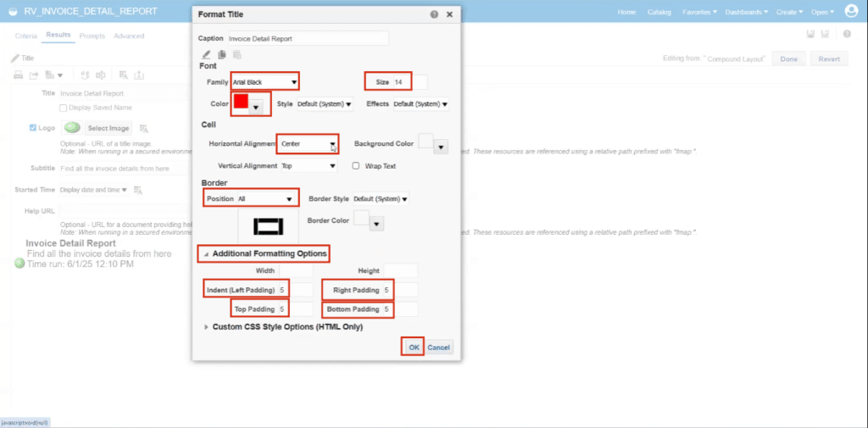The width and height of the screenshot is (868, 428).
Task: Open the font Family dropdown
Action: (x=265, y=82)
